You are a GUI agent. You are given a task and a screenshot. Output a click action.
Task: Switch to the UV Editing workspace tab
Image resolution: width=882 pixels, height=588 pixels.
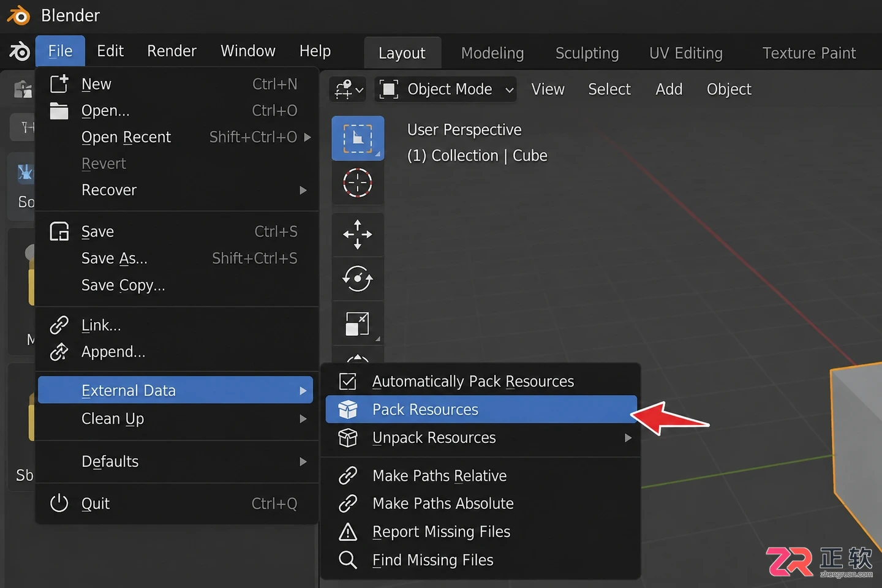(x=686, y=53)
